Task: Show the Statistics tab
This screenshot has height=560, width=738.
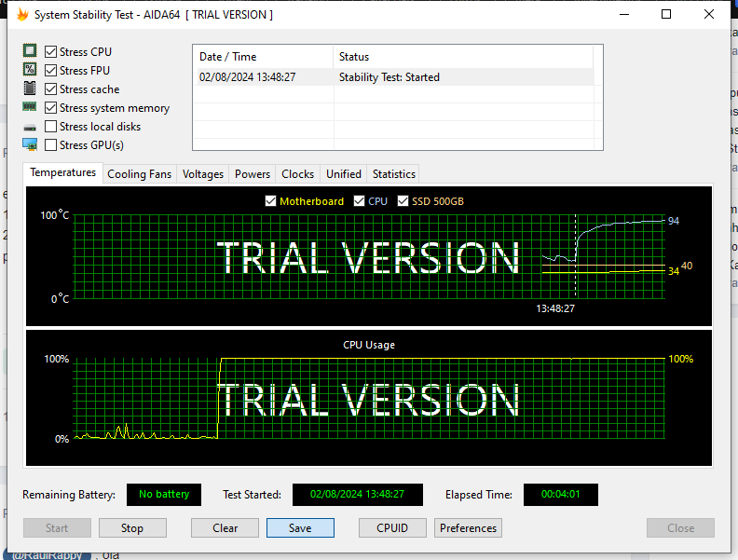Action: click(394, 174)
